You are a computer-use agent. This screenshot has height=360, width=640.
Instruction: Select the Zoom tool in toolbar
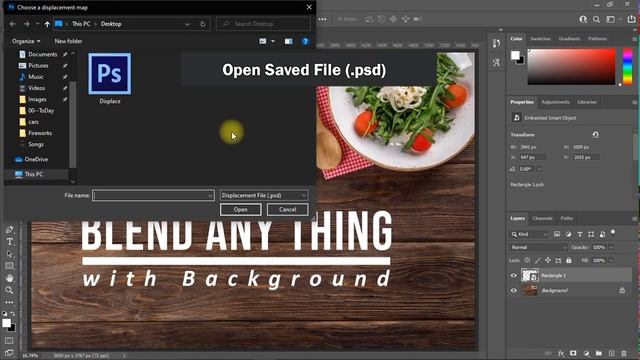(9, 290)
